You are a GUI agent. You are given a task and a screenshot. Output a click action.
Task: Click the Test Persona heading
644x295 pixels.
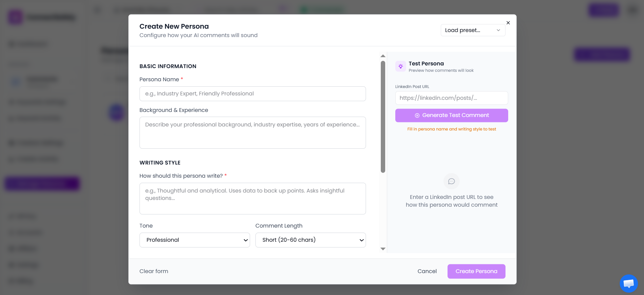click(426, 64)
